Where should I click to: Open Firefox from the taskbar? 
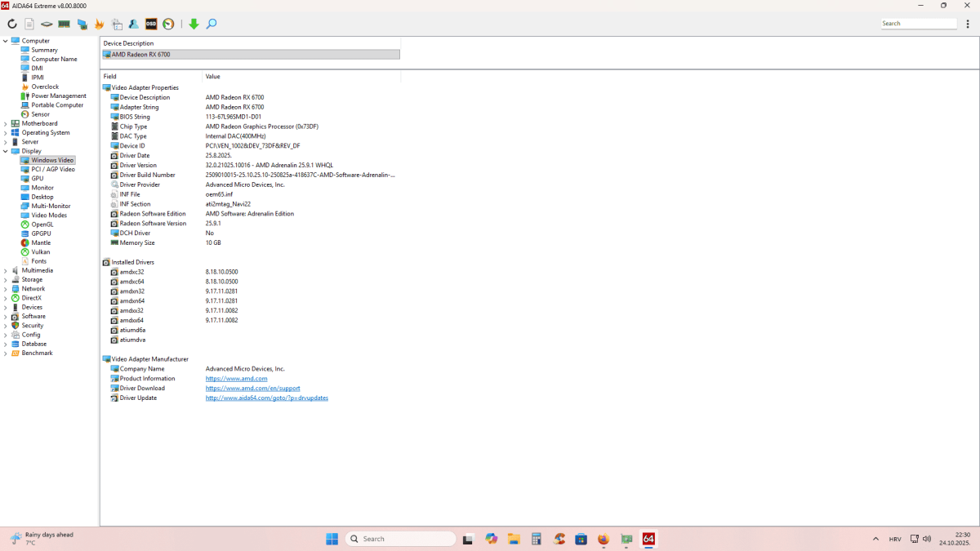pyautogui.click(x=604, y=539)
